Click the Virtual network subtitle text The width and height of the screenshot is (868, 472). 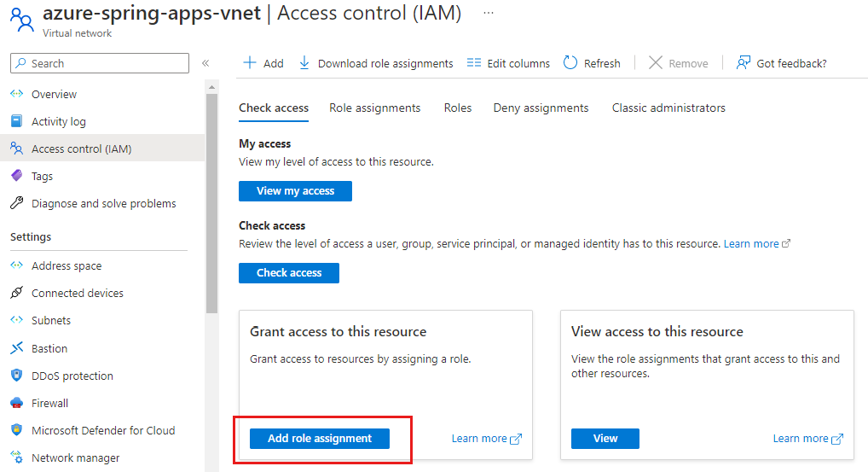point(77,33)
